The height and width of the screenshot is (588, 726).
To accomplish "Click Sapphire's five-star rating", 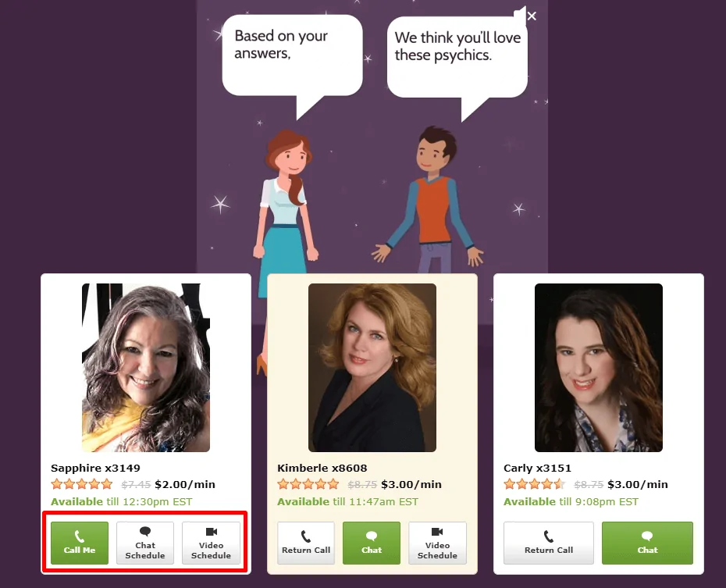I will pos(82,484).
